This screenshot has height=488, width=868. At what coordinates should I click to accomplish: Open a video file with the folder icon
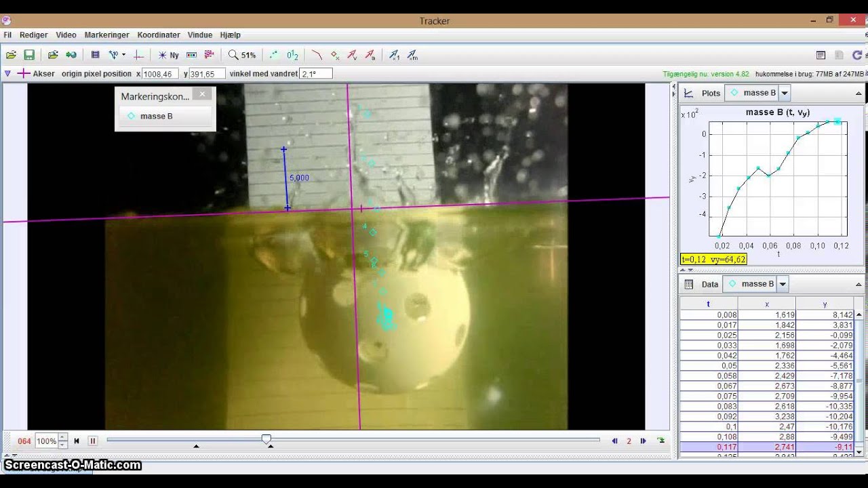coord(11,55)
